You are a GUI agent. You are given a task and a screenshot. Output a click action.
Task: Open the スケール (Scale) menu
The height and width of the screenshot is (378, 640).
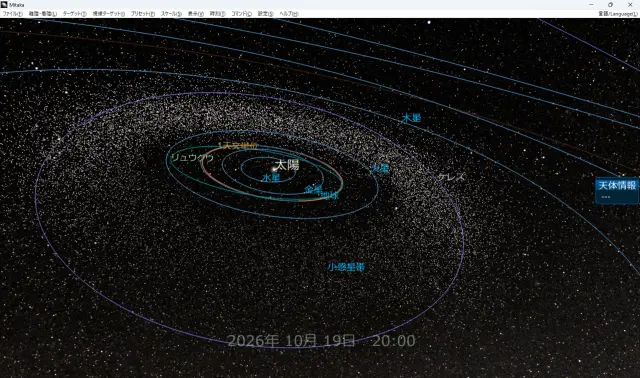coord(171,13)
